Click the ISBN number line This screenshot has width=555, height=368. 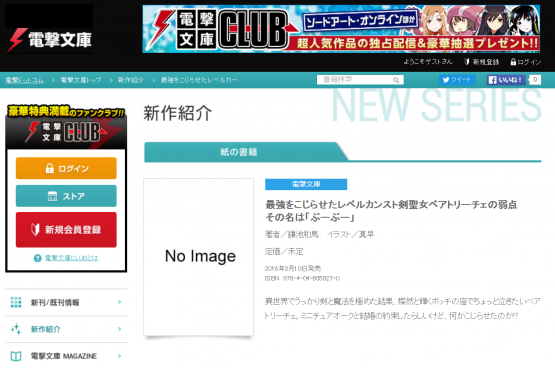tap(302, 278)
